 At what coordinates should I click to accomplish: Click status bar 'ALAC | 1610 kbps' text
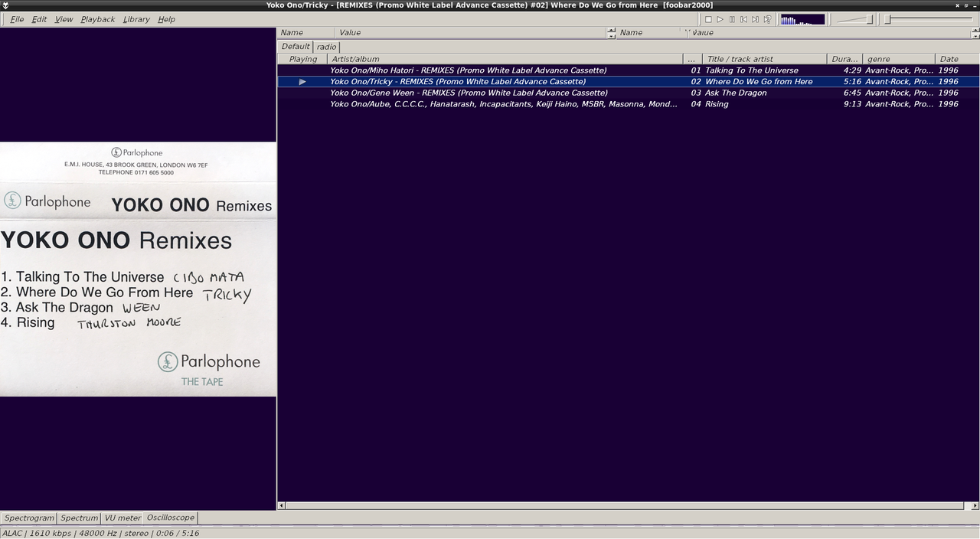pyautogui.click(x=37, y=533)
